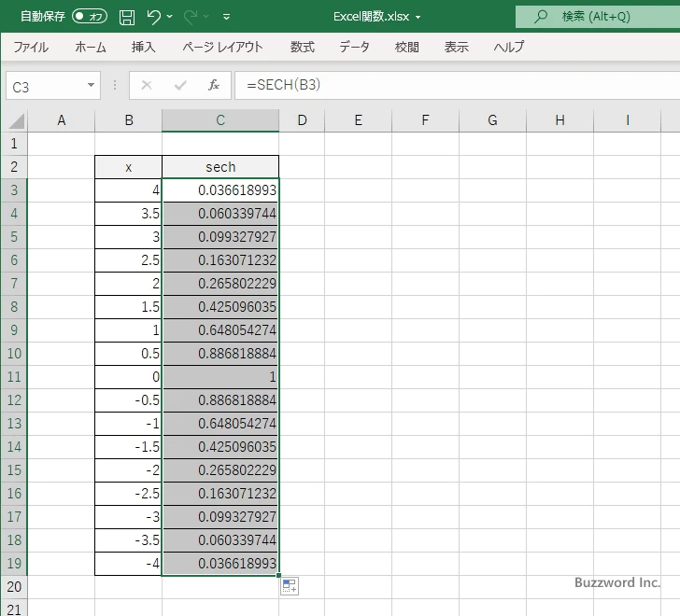This screenshot has width=680, height=616.
Task: Select column E header
Action: click(x=359, y=120)
